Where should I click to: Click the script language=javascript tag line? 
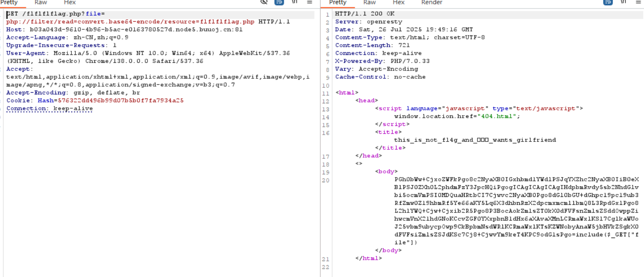click(479, 108)
